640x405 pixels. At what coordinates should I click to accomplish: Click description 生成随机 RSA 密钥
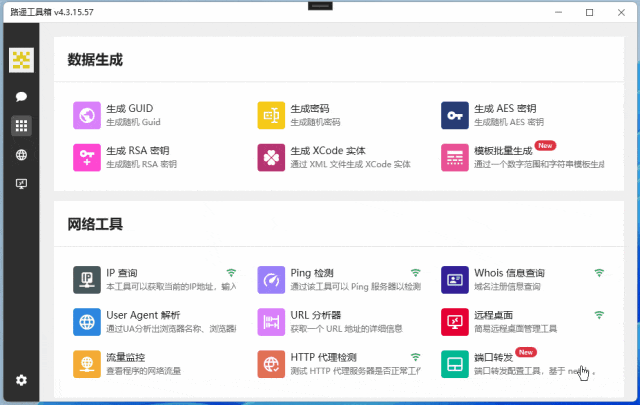pyautogui.click(x=142, y=164)
